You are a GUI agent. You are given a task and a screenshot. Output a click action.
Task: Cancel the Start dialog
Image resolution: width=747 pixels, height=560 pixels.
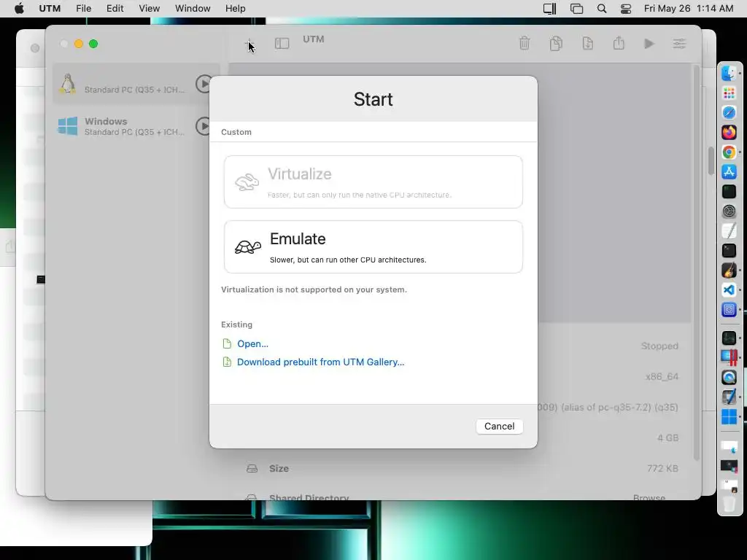click(499, 426)
